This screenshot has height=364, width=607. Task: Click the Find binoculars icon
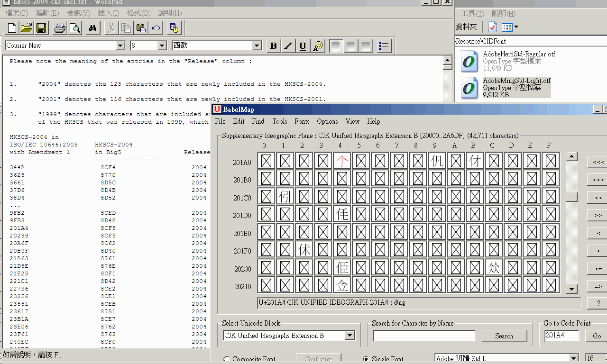point(93,28)
